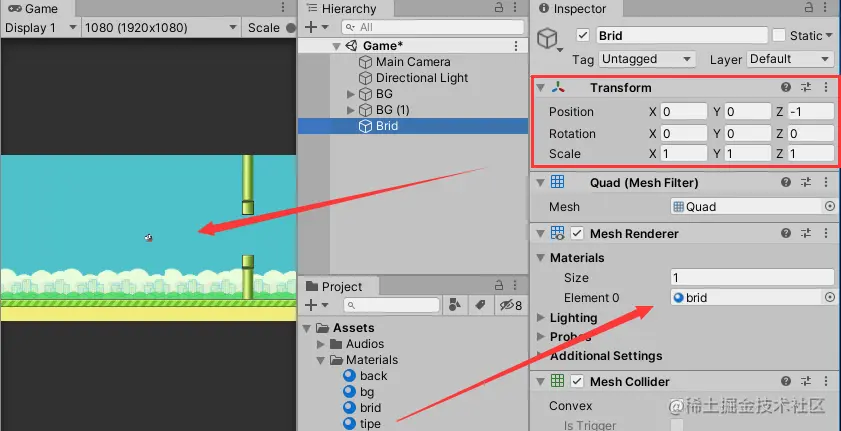Click the Hierarchy search field
This screenshot has height=431, width=841.
tap(432, 27)
